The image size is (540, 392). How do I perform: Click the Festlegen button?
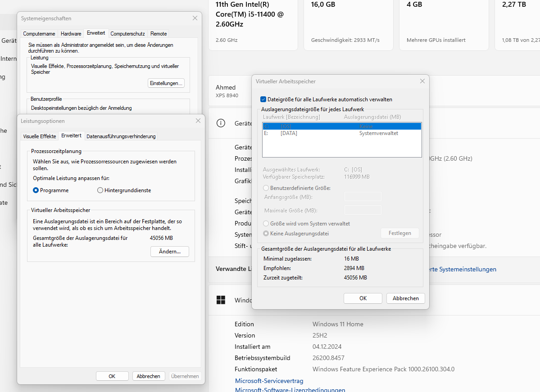[x=400, y=233]
